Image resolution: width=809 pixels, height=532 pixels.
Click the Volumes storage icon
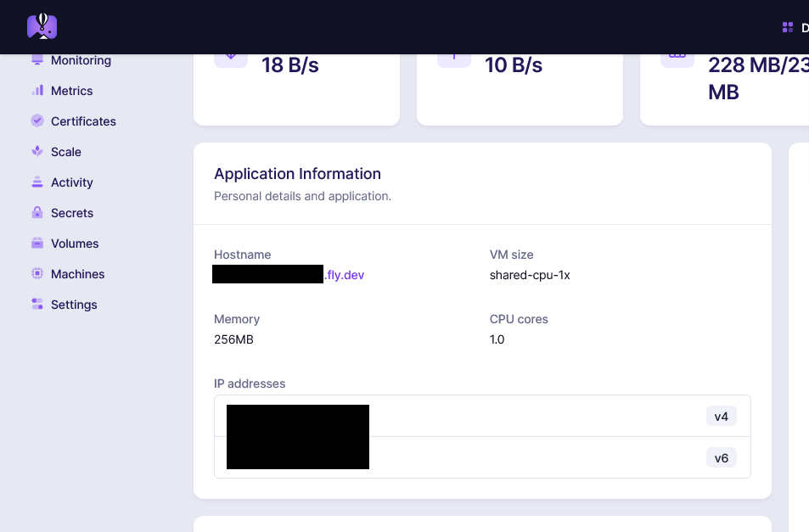(37, 244)
